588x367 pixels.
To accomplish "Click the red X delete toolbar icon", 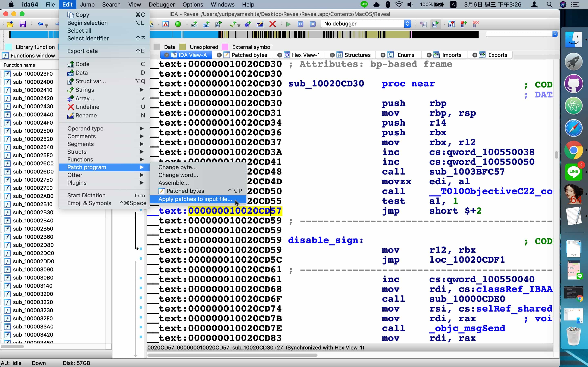I will pos(272,24).
